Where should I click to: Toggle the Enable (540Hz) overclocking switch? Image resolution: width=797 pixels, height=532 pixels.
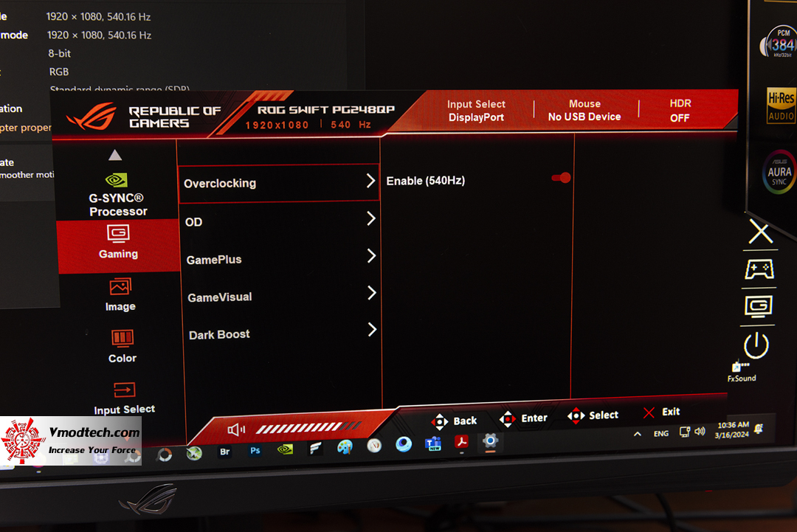(x=562, y=178)
